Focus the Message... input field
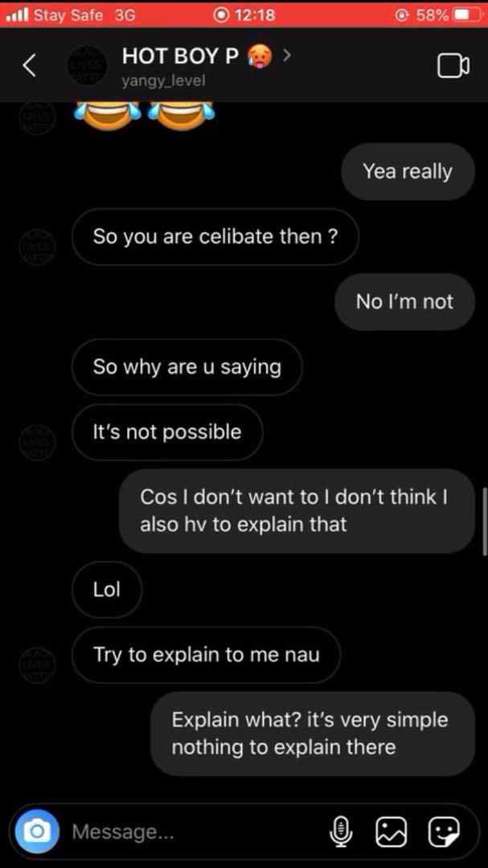 coord(193,832)
